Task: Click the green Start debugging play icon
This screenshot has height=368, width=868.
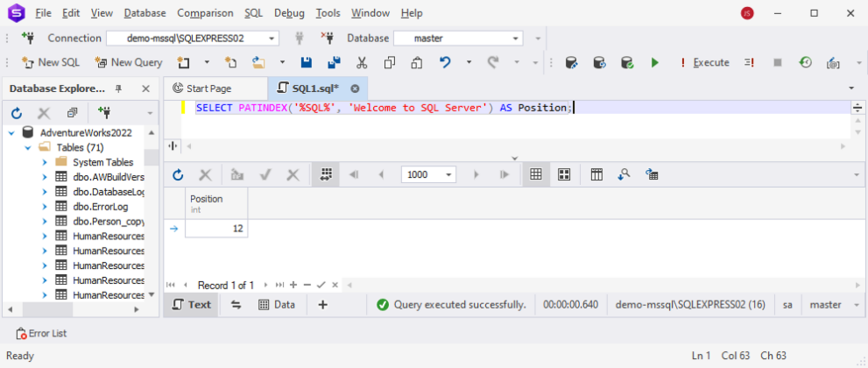Action: coord(654,62)
